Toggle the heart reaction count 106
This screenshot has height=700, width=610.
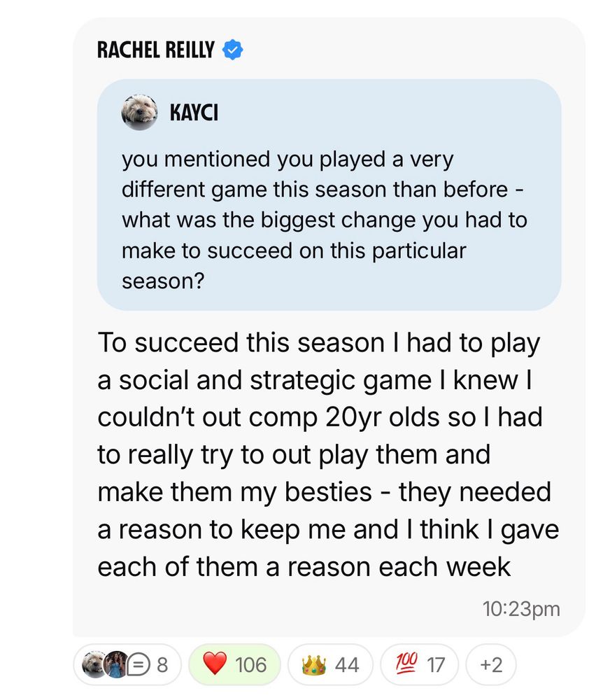(x=250, y=664)
